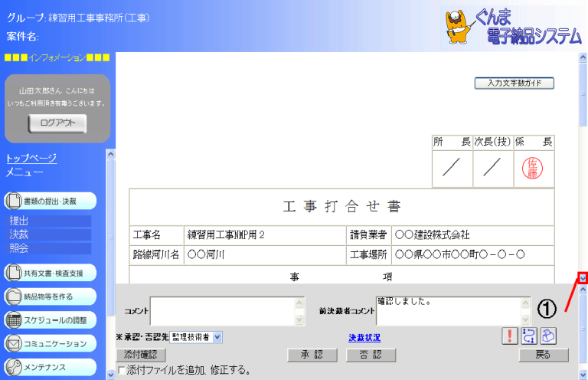Open the 書類の提出・決裁 menu

click(x=51, y=201)
